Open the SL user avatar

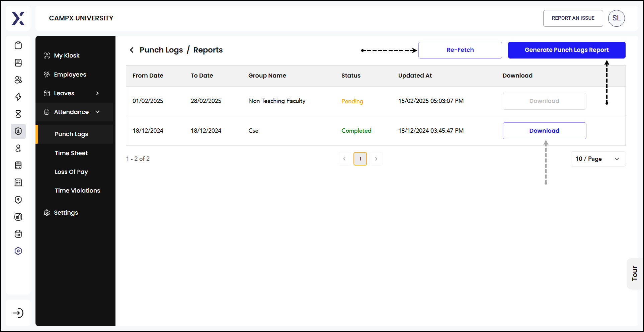coord(617,18)
